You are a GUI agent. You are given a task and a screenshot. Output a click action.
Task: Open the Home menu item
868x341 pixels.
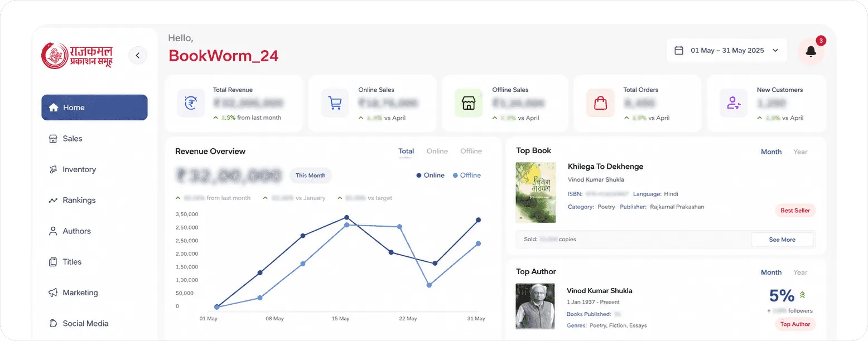click(94, 108)
